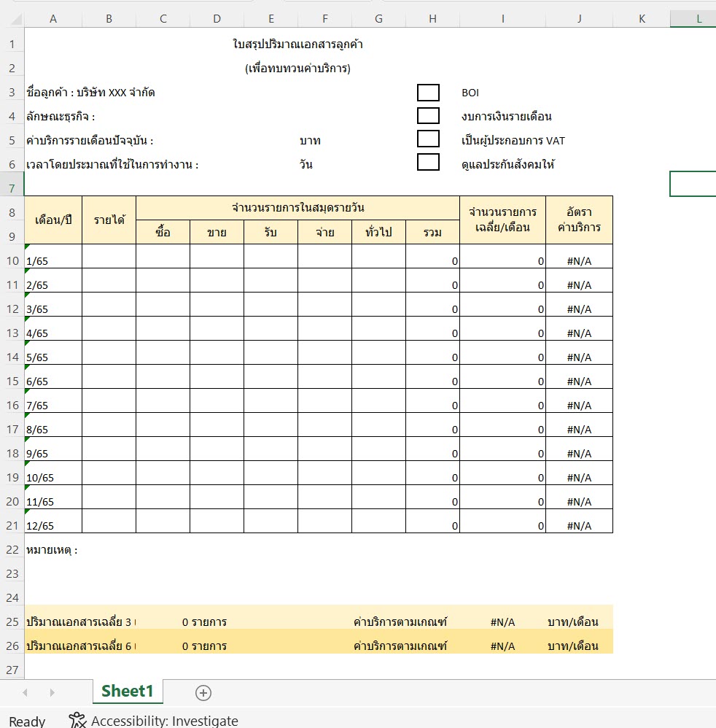This screenshot has width=716, height=728.
Task: Click the #N/A cell in row 21
Action: pos(579,521)
